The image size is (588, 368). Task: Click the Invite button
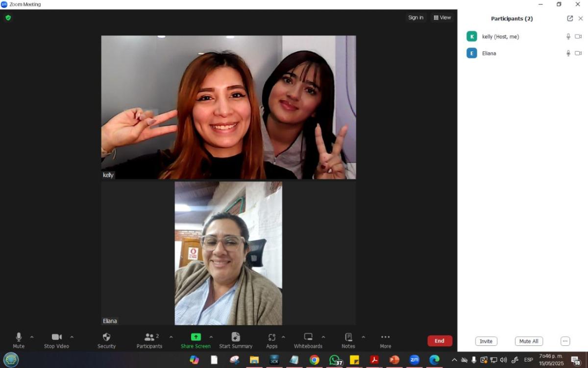(x=486, y=342)
